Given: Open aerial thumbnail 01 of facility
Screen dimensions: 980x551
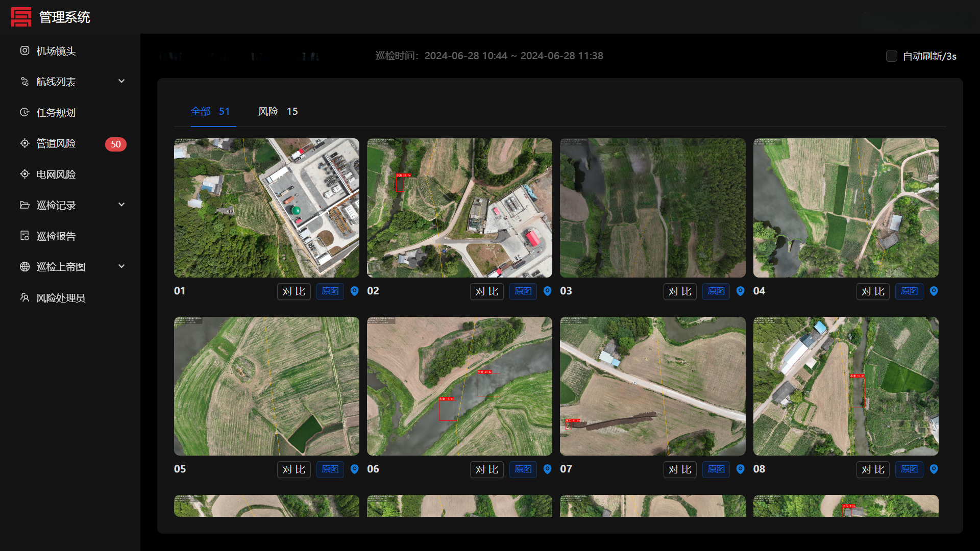Looking at the screenshot, I should coord(266,208).
